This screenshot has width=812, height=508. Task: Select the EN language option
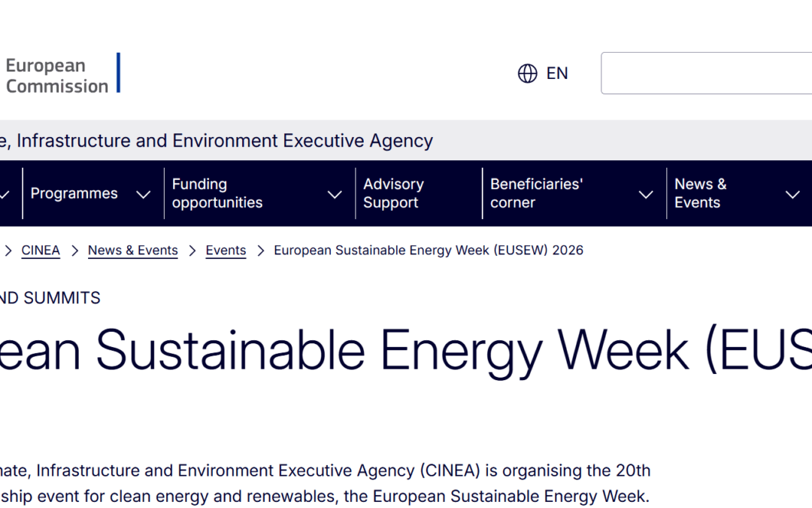pyautogui.click(x=558, y=73)
